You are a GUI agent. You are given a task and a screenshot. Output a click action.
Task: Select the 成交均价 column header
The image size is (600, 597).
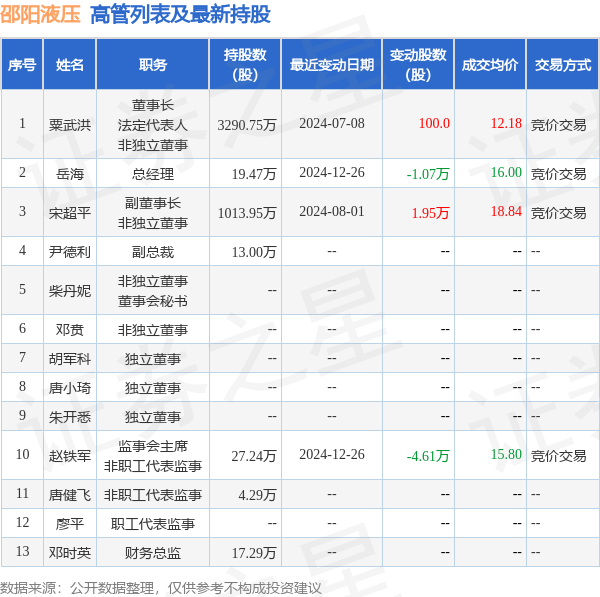tap(490, 65)
